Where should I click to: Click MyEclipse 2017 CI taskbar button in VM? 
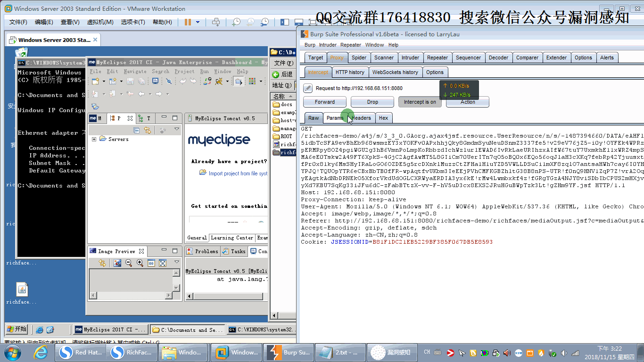click(111, 329)
